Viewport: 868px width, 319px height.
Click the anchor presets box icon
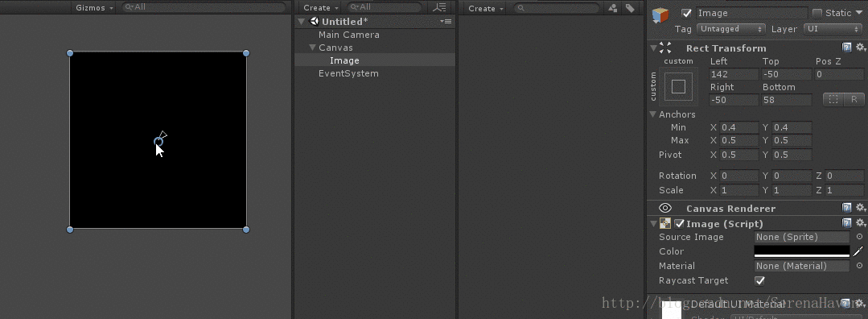[x=678, y=86]
